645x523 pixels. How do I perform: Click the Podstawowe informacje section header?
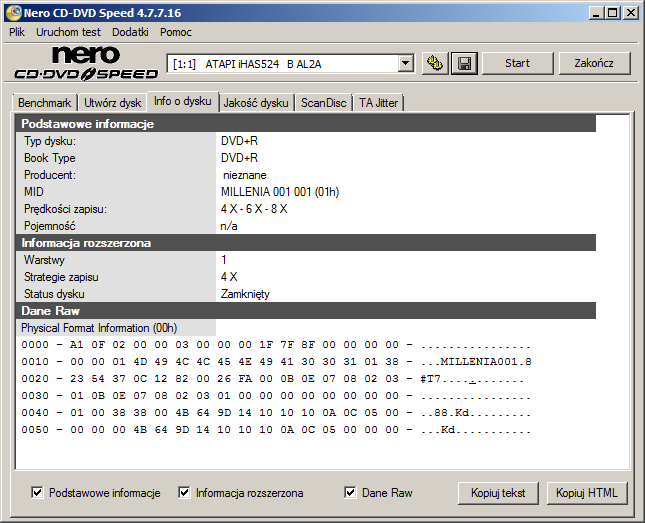pos(306,124)
